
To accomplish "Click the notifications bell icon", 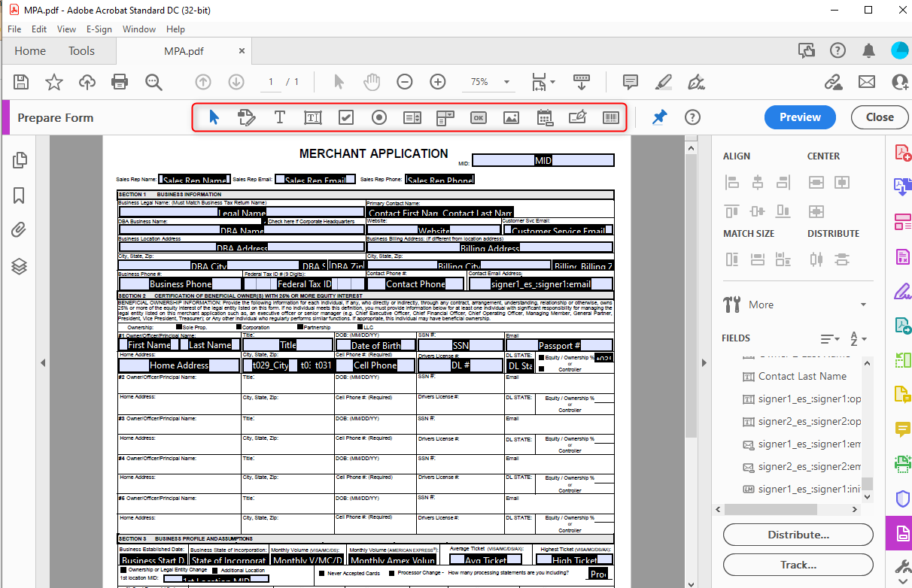I will pyautogui.click(x=868, y=50).
